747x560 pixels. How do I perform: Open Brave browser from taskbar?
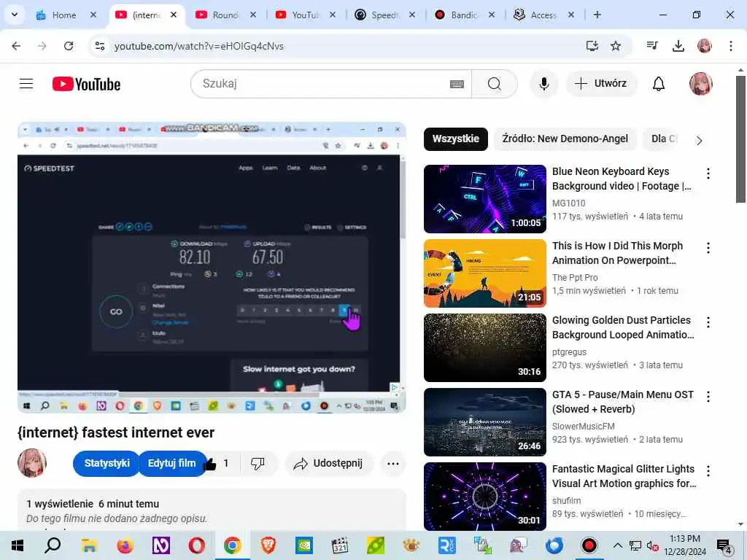tap(268, 545)
